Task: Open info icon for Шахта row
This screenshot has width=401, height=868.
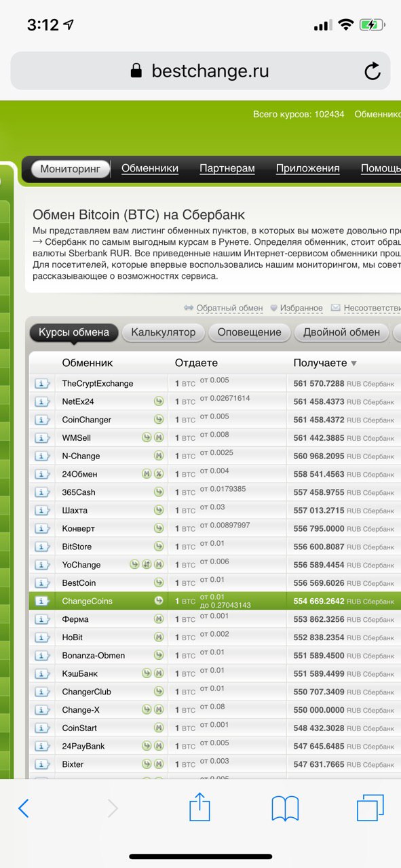Action: click(x=43, y=511)
